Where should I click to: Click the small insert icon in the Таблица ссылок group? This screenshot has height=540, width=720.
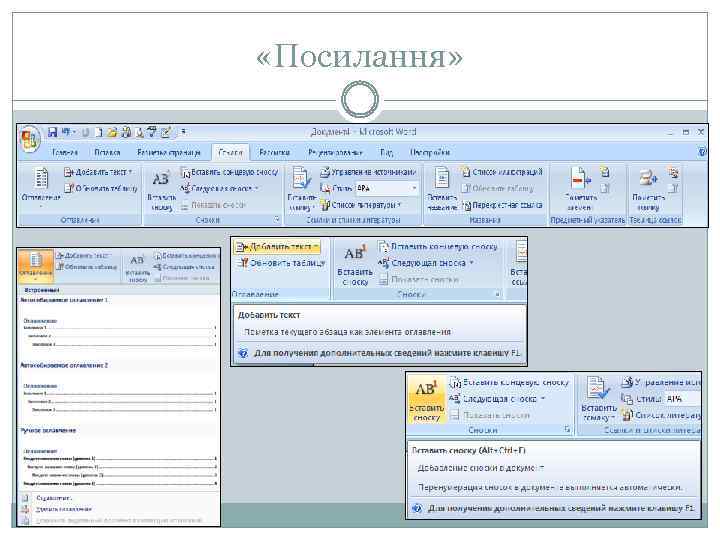[x=673, y=172]
